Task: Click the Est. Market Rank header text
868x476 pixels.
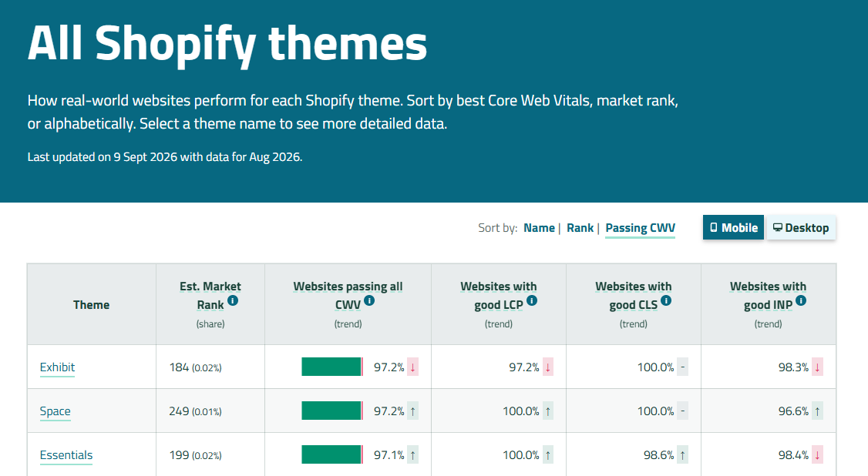Action: [x=210, y=296]
